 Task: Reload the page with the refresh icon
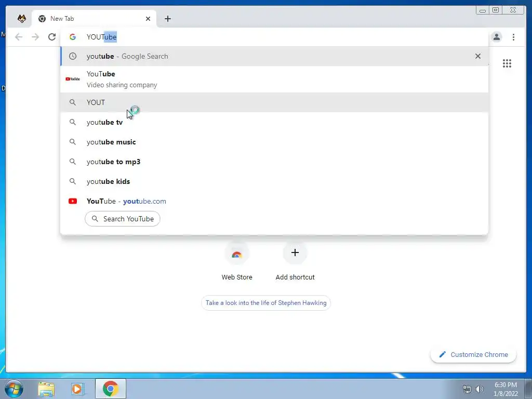point(52,37)
